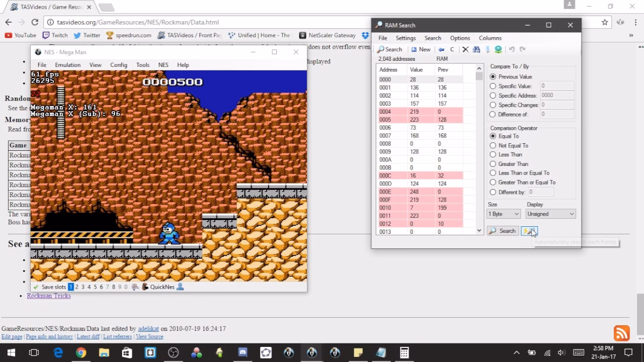Image resolution: width=644 pixels, height=362 pixels.
Task: Open the Config menu in NES window
Action: [119, 65]
